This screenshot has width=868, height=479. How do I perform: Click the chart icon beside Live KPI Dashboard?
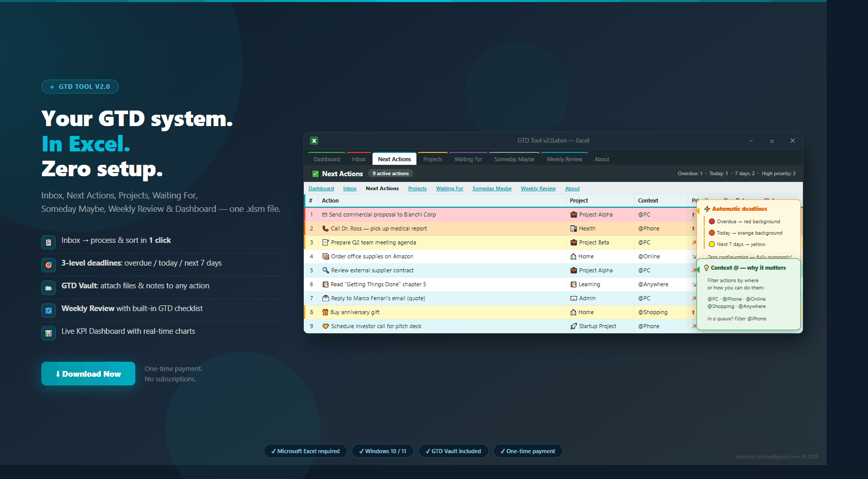coord(48,333)
